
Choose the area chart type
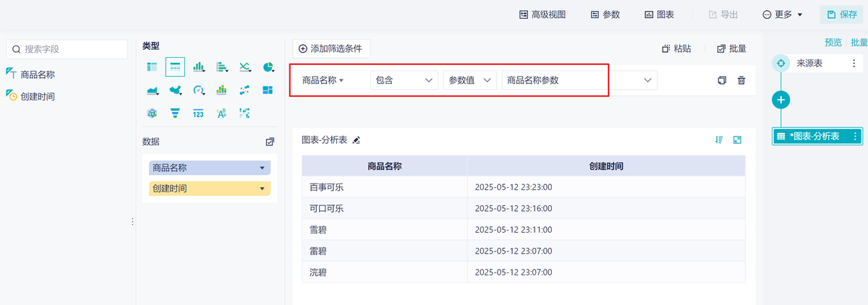pyautogui.click(x=152, y=90)
